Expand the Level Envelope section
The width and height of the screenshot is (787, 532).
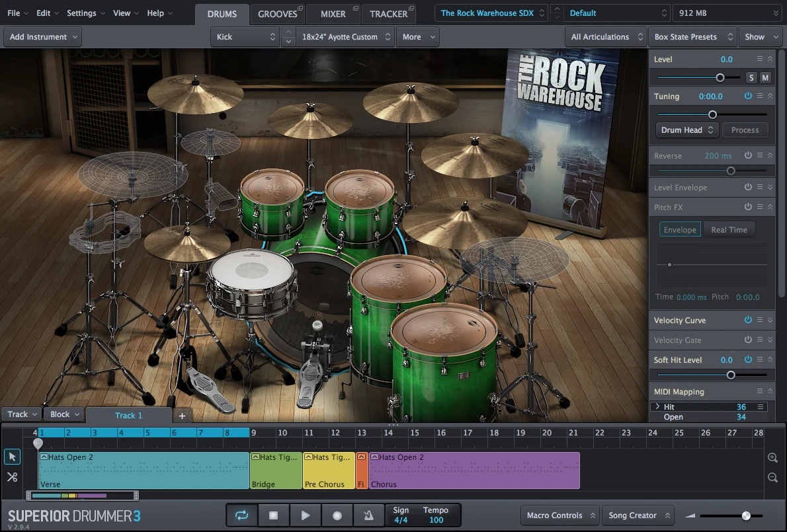(770, 187)
